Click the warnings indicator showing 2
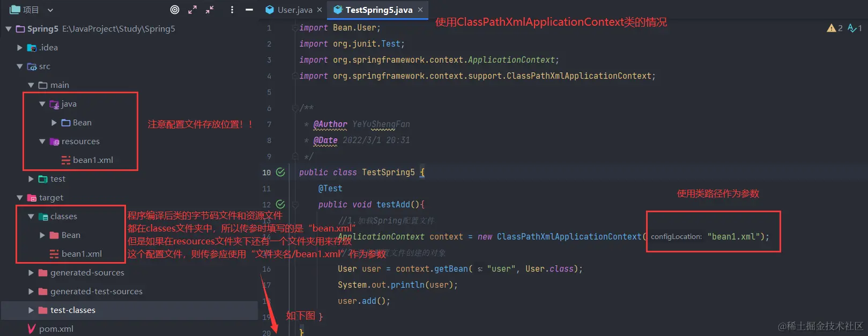This screenshot has height=336, width=868. tap(835, 28)
